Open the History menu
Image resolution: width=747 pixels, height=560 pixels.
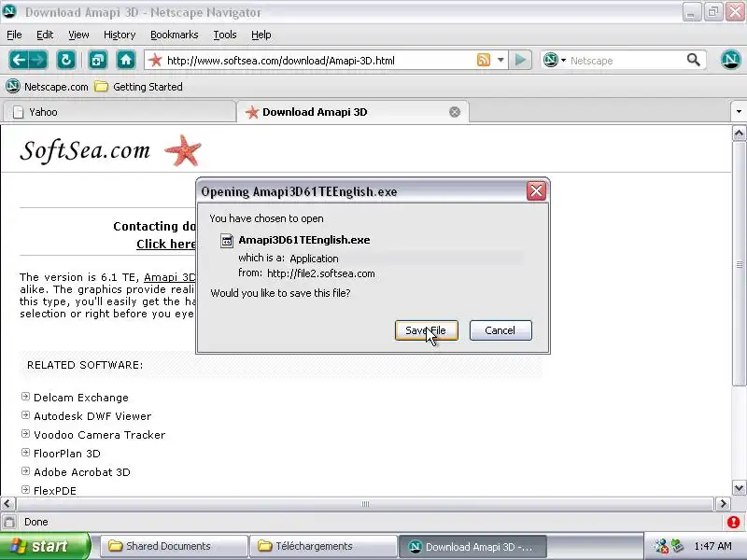pyautogui.click(x=120, y=35)
